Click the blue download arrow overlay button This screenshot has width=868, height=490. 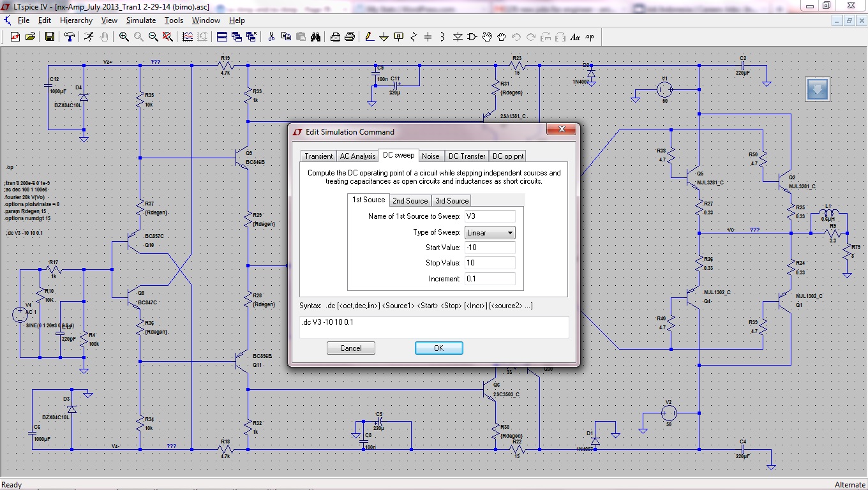point(818,89)
